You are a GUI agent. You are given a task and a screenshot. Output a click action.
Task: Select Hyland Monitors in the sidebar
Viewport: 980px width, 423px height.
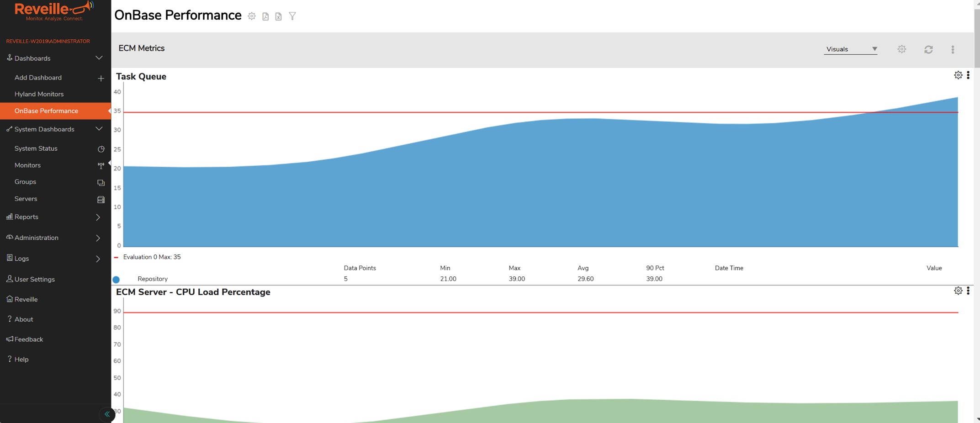39,94
